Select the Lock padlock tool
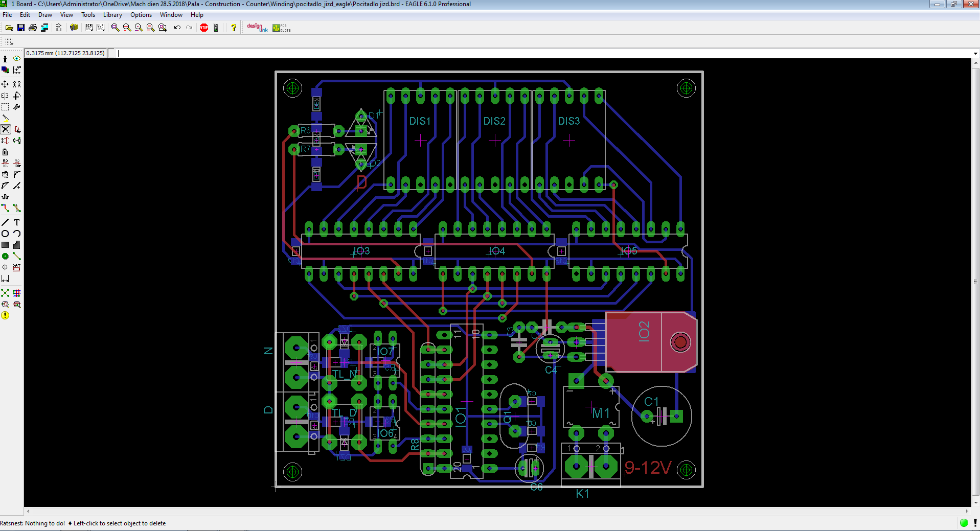This screenshot has height=531, width=980. click(5, 152)
